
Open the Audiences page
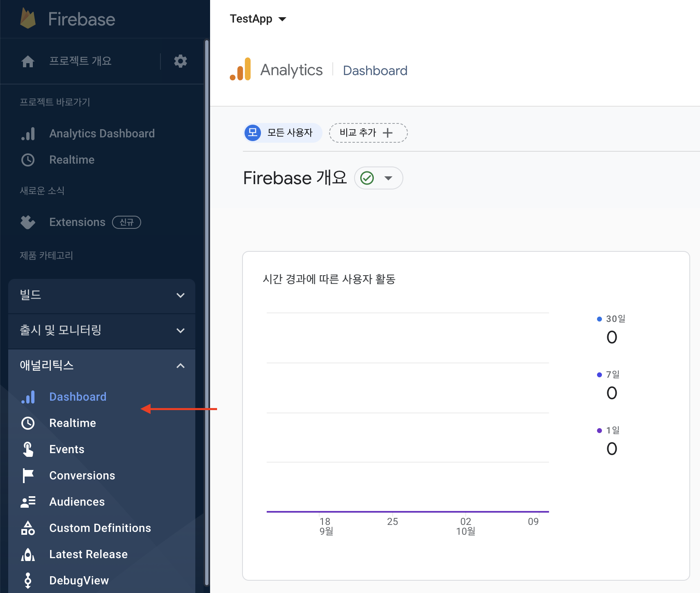pos(77,502)
